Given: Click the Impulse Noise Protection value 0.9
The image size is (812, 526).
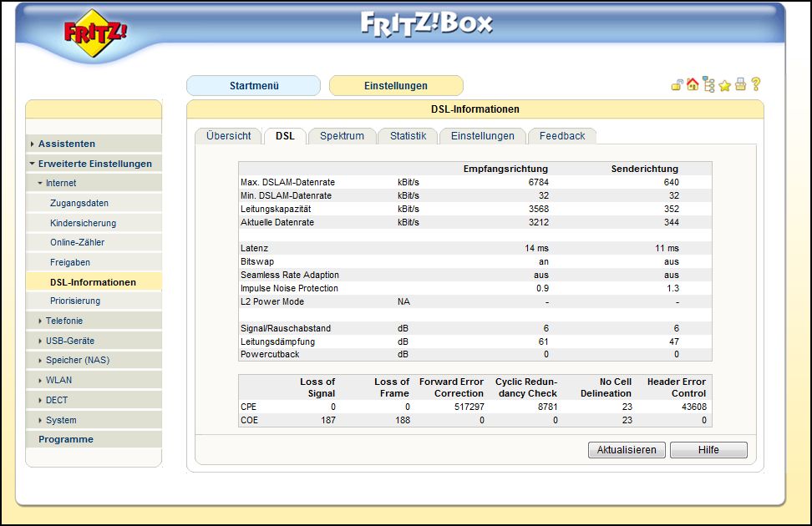Looking at the screenshot, I should click(542, 288).
